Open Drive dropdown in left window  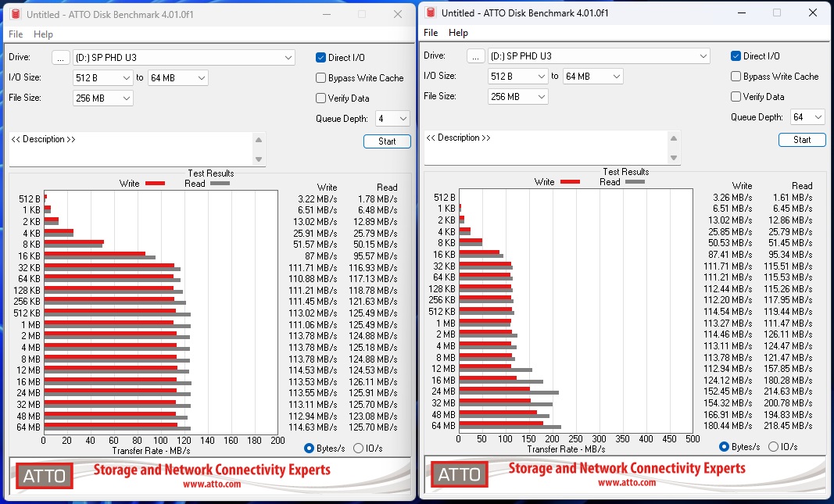pyautogui.click(x=184, y=57)
